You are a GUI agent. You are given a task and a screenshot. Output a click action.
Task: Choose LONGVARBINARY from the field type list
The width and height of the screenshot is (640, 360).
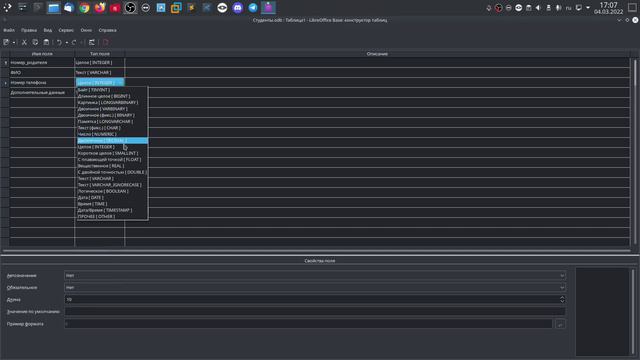point(112,102)
